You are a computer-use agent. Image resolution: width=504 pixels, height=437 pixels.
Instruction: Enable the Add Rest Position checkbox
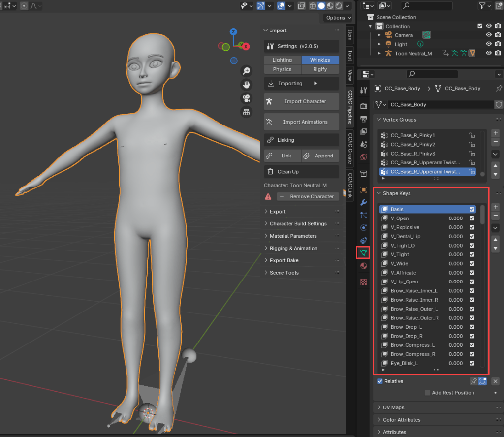click(427, 393)
